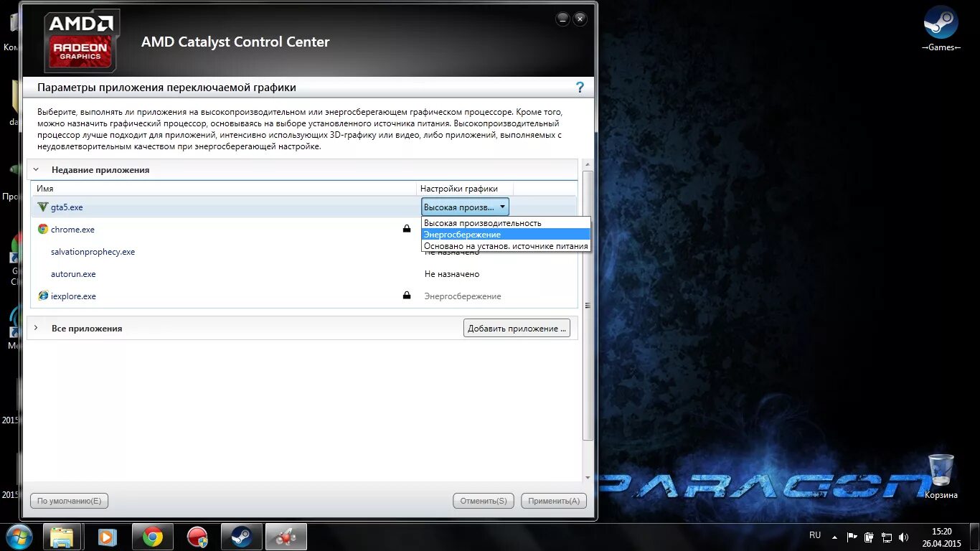Image resolution: width=980 pixels, height=551 pixels.
Task: Open the Steam Games desktop shortcut
Action: 941,29
